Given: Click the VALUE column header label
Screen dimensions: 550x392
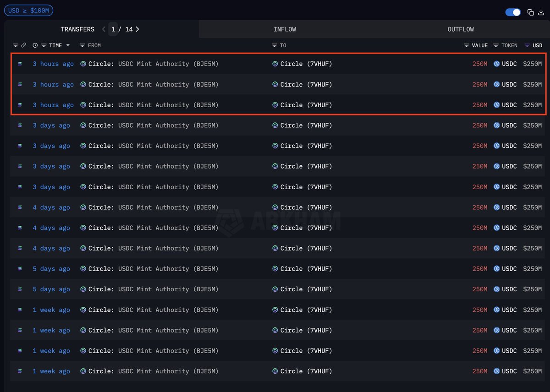Looking at the screenshot, I should click(x=480, y=45).
